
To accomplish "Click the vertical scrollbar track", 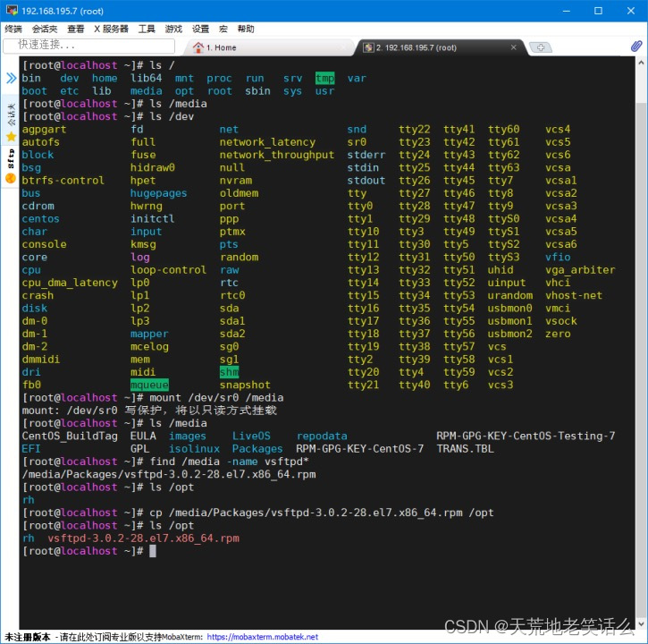I will pos(641,343).
